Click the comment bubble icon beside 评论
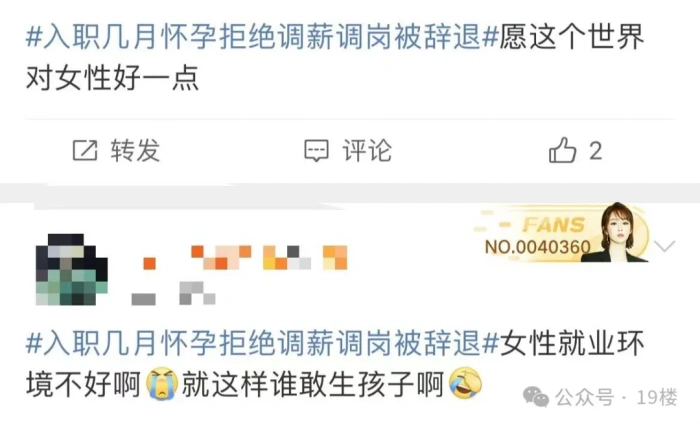 tap(317, 150)
